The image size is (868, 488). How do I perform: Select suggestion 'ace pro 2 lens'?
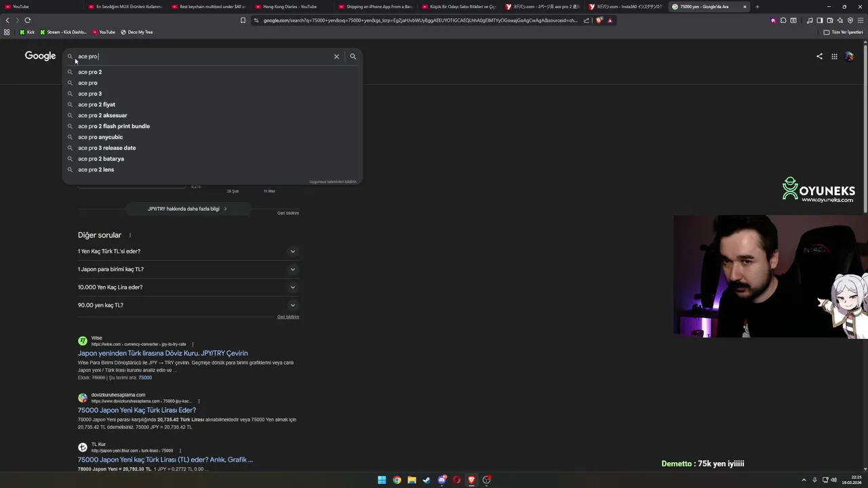tap(212, 169)
